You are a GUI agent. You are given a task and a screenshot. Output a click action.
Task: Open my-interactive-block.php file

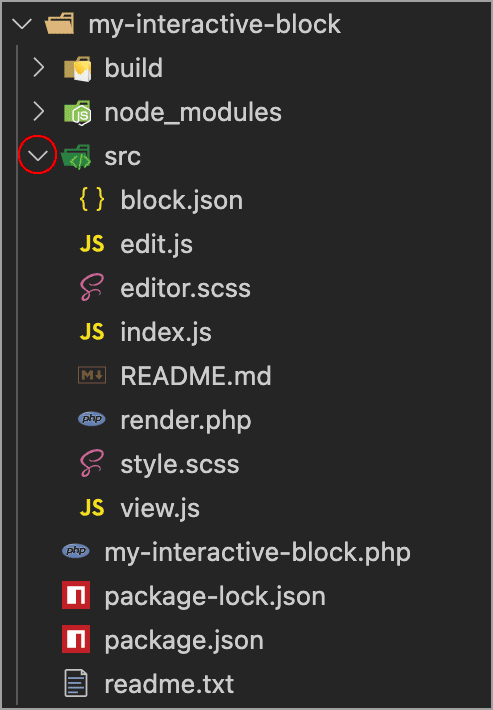258,552
